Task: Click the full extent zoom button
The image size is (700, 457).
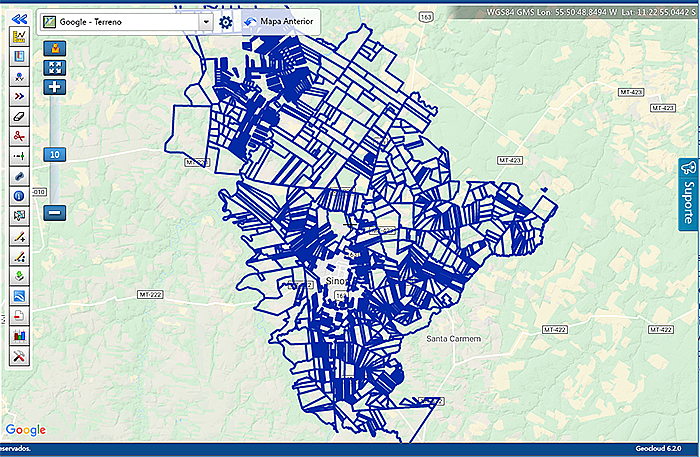Action: (x=54, y=68)
